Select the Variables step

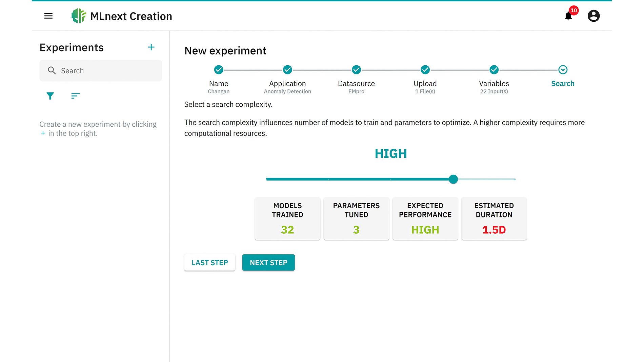494,70
